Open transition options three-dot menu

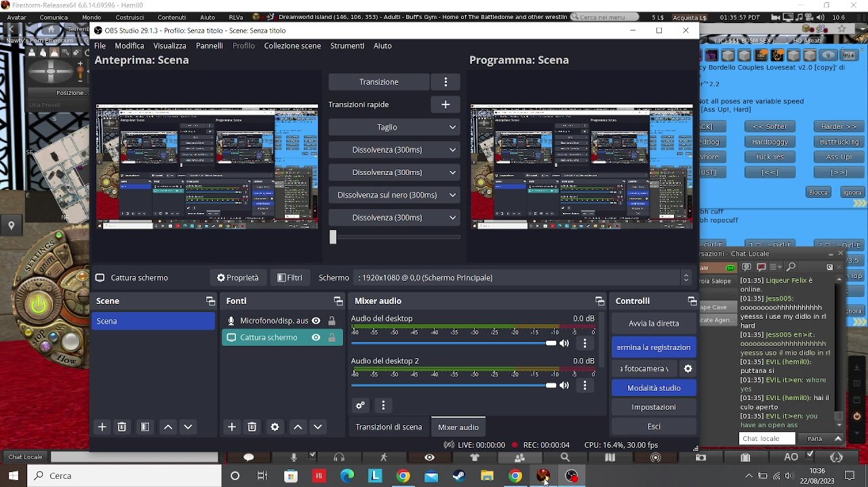pos(446,82)
